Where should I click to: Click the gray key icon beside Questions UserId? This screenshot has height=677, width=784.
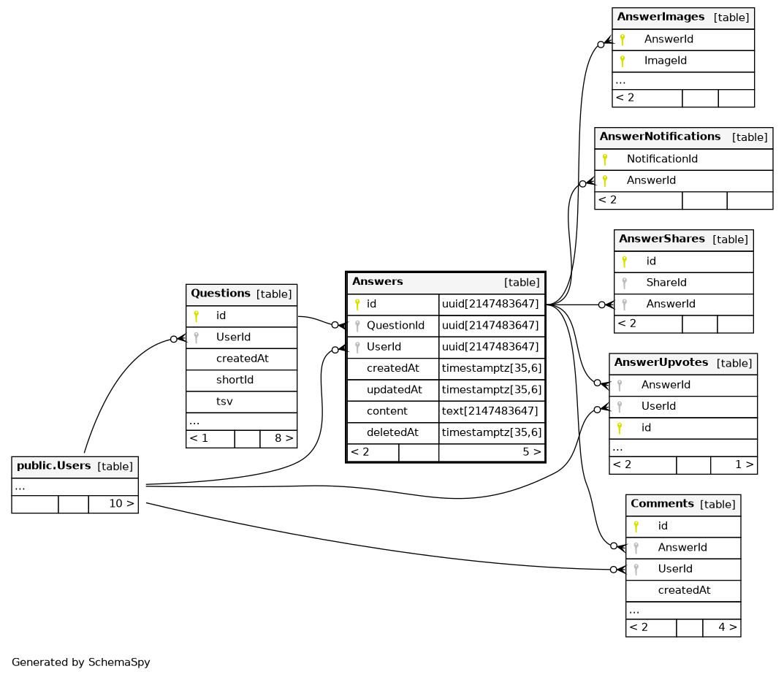point(196,337)
